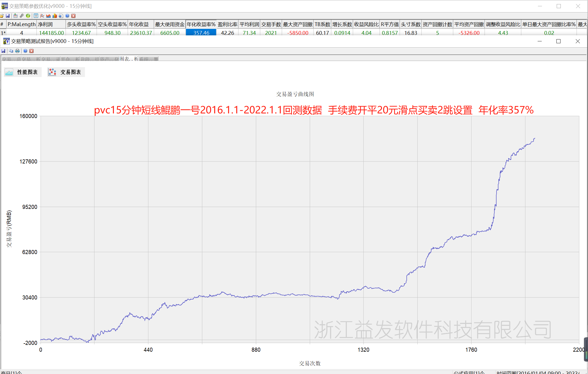This screenshot has width=588, height=374.
Task: Open help in the test report toolbar
Action: (25, 51)
